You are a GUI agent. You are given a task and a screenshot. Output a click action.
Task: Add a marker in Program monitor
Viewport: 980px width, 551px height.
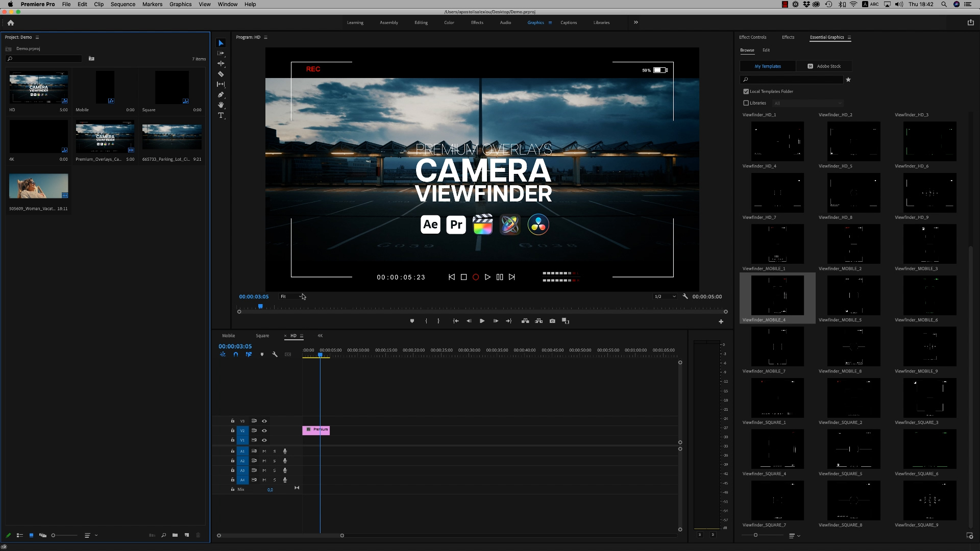click(x=412, y=321)
